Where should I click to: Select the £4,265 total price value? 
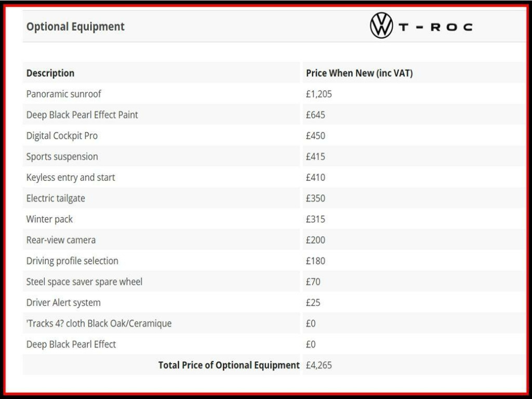318,365
